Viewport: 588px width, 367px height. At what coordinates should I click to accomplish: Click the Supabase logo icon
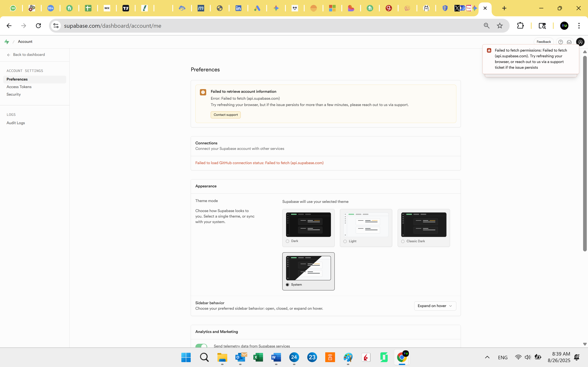[x=7, y=42]
